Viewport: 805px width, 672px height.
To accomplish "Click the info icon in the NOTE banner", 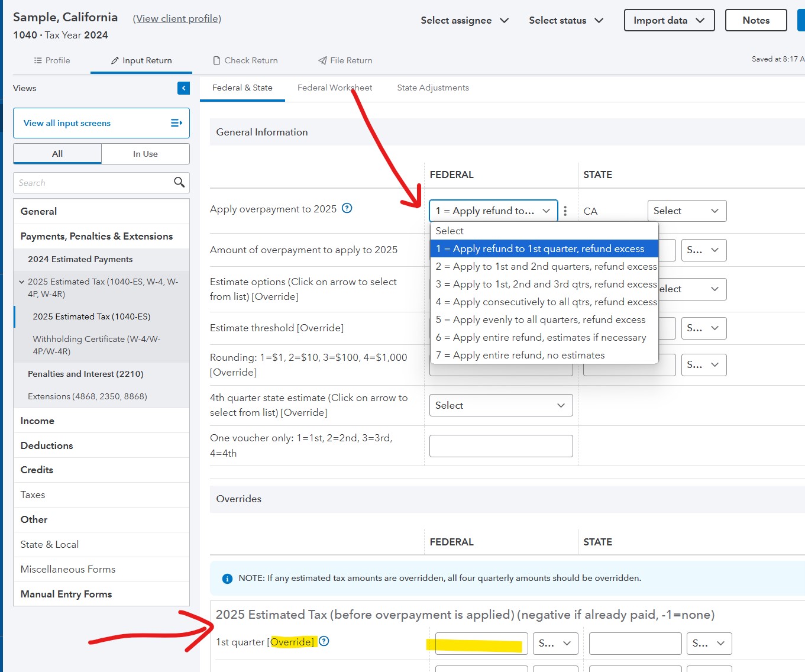I will 227,579.
